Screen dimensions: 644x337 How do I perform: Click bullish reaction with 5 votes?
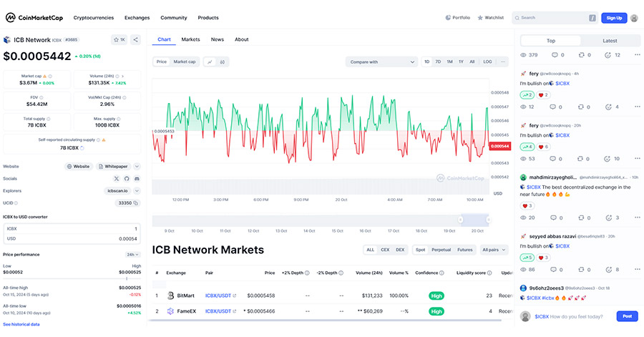click(x=527, y=258)
